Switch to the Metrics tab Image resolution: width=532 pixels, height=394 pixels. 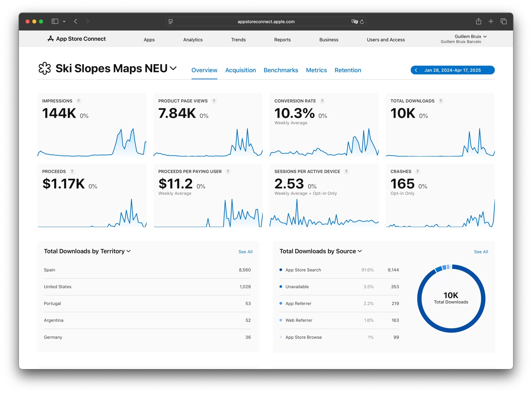coord(316,70)
